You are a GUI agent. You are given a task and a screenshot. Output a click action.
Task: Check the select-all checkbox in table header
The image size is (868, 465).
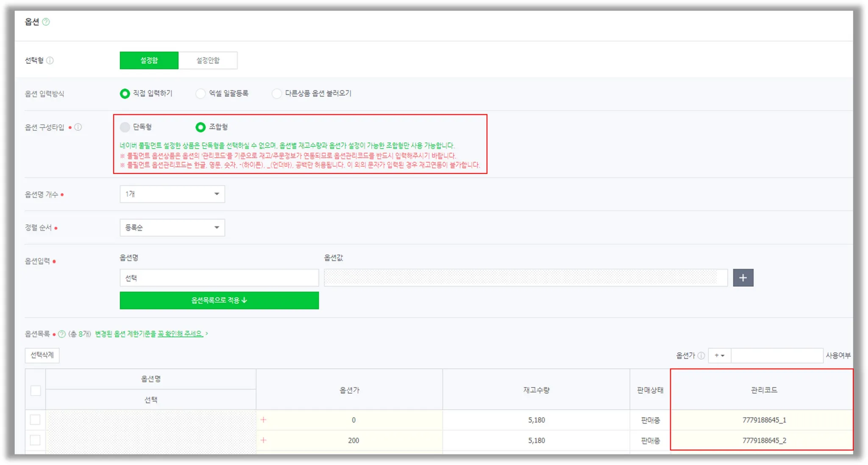(36, 390)
